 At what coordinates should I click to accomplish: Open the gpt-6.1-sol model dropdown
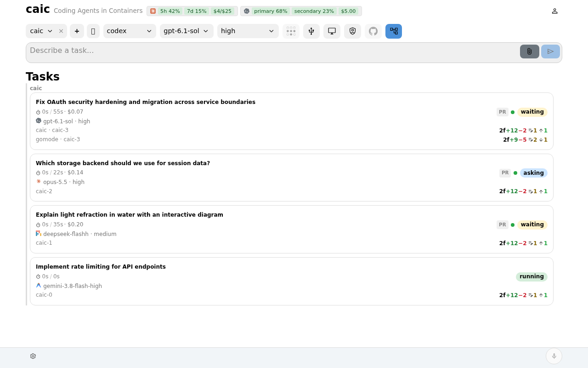[x=187, y=31]
